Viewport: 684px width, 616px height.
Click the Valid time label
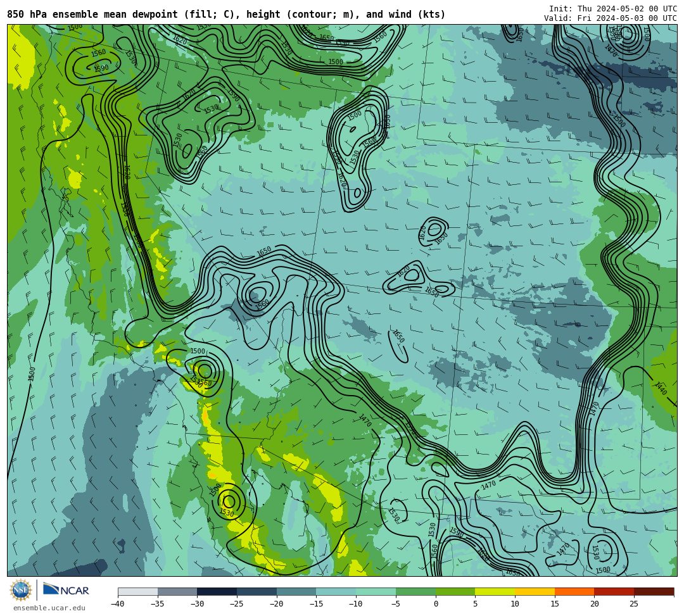611,18
